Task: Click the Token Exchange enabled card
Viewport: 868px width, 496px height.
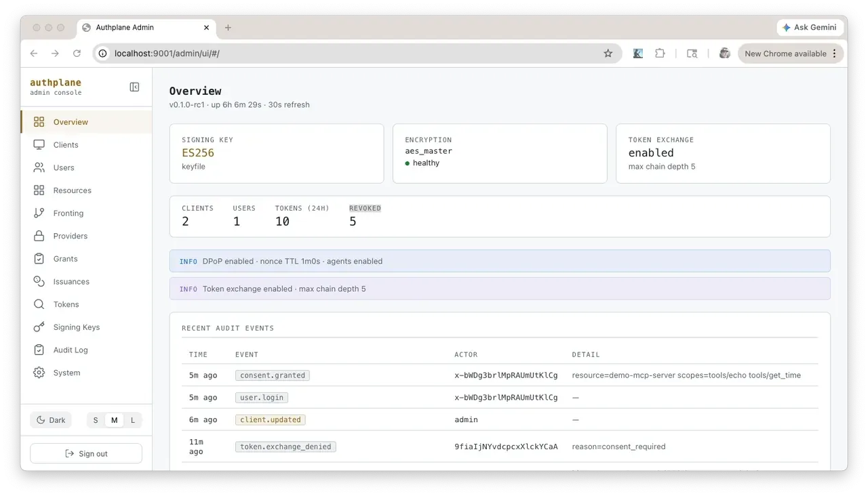Action: (723, 153)
